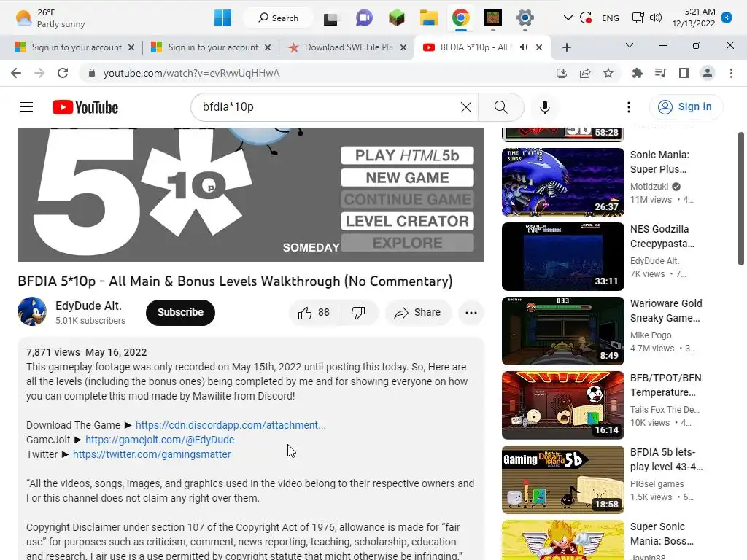Open Chrome profile avatar
The width and height of the screenshot is (747, 560).
tap(708, 73)
